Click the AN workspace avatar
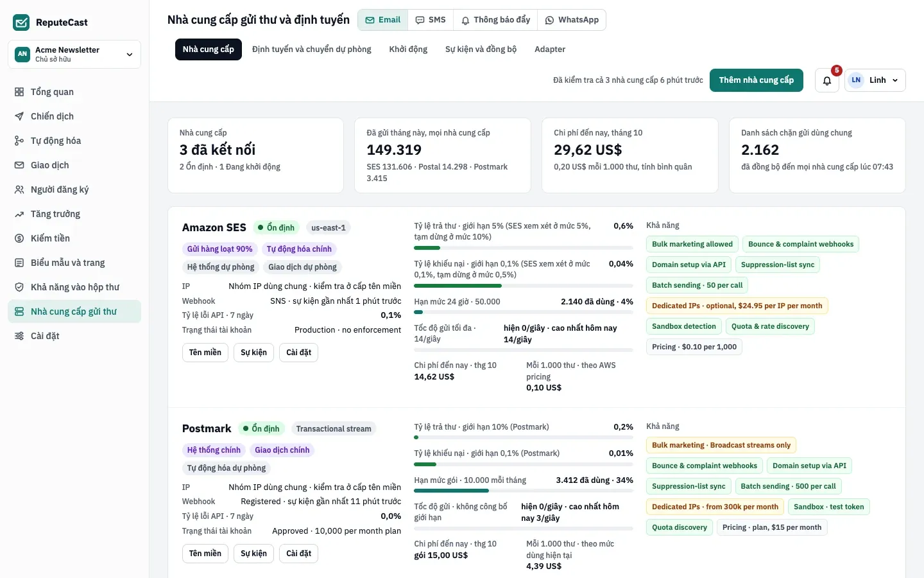Viewport: 924px width, 578px height. pos(22,54)
